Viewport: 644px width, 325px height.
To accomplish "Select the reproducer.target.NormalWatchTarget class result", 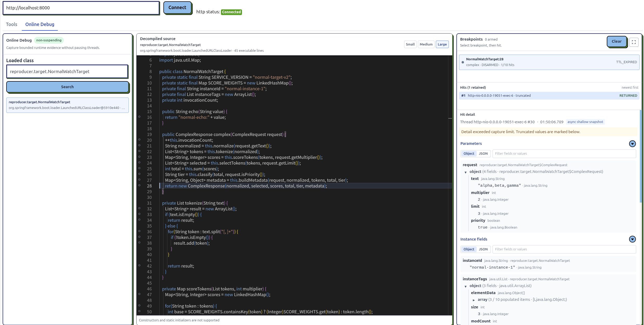I will click(67, 105).
